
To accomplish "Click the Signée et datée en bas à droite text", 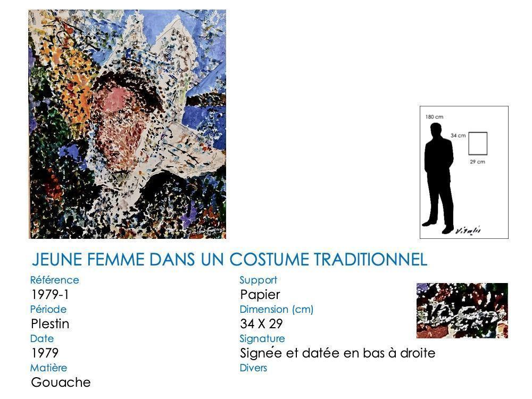I will click(338, 353).
